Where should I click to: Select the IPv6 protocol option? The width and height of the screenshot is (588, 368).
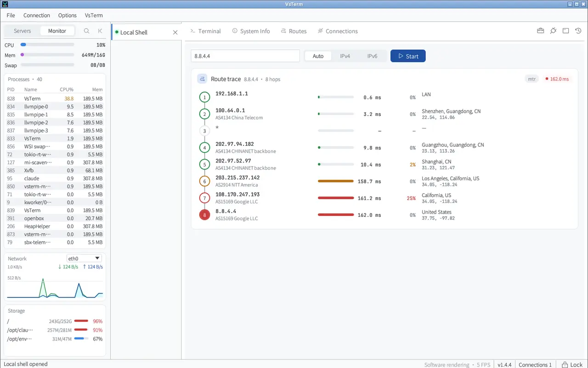[x=372, y=56]
